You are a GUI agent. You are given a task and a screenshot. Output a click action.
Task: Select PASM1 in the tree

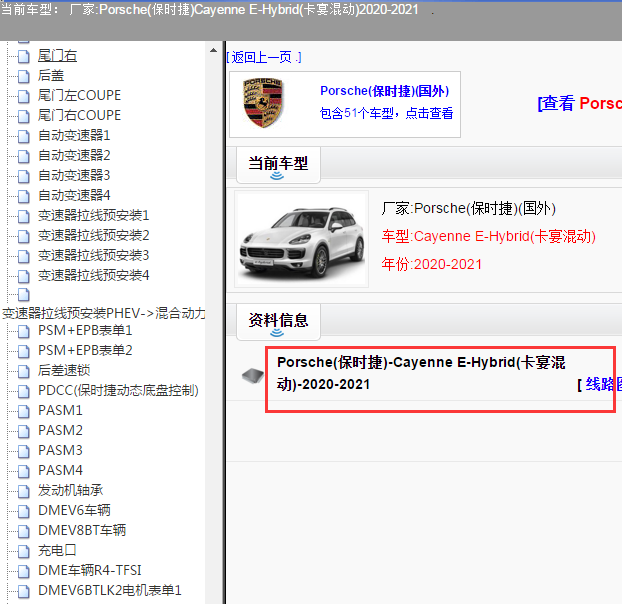[60, 410]
